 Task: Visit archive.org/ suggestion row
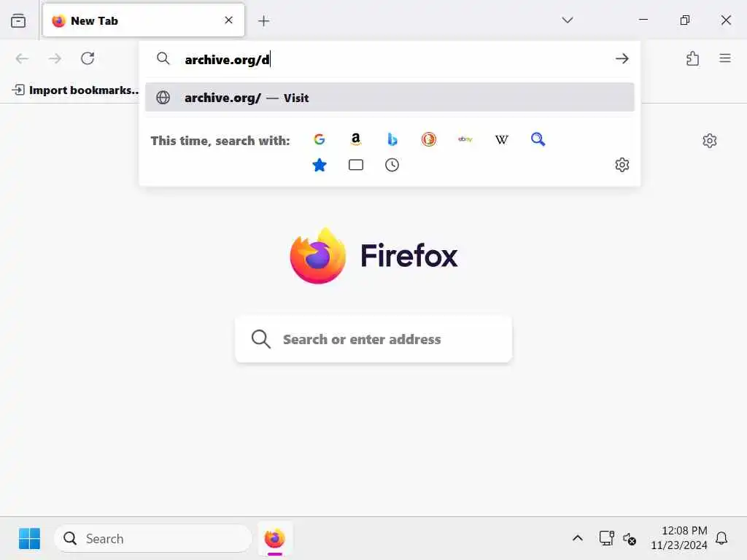click(x=390, y=98)
